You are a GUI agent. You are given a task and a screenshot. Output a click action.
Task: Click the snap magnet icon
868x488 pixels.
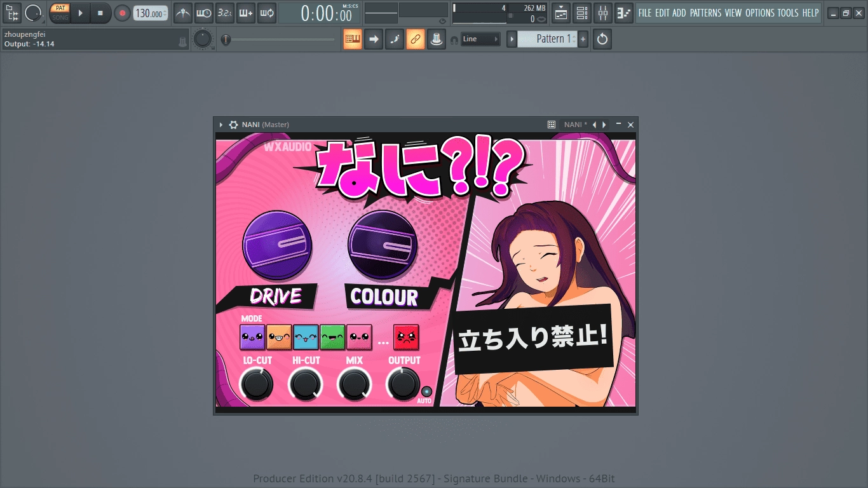pyautogui.click(x=454, y=40)
